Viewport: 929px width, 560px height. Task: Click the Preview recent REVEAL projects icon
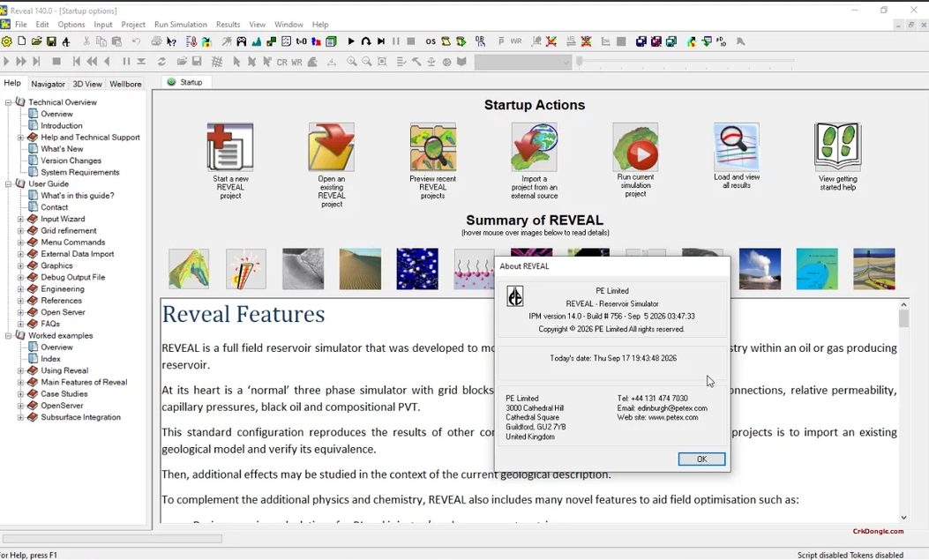pyautogui.click(x=433, y=146)
